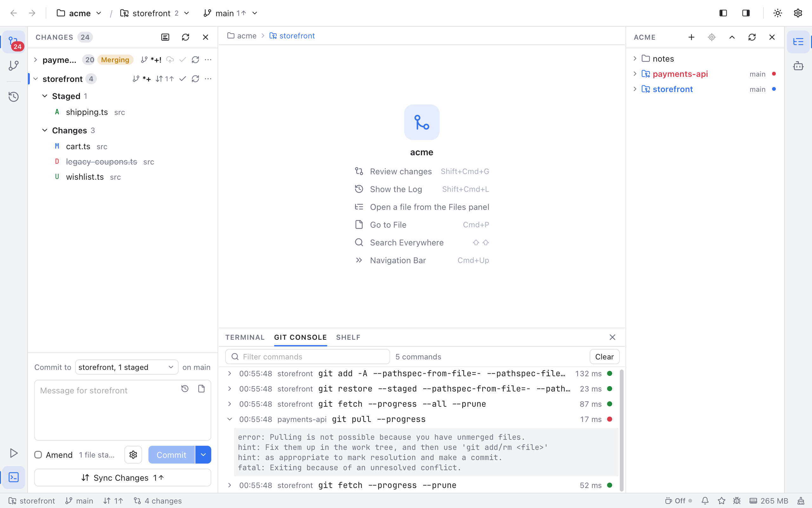Open the Commit to repository dropdown

tap(127, 367)
